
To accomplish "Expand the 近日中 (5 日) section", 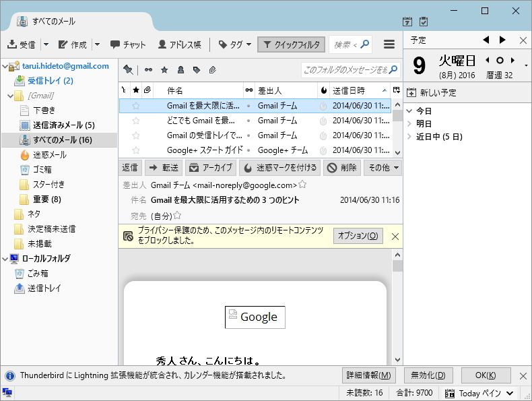I will click(409, 137).
